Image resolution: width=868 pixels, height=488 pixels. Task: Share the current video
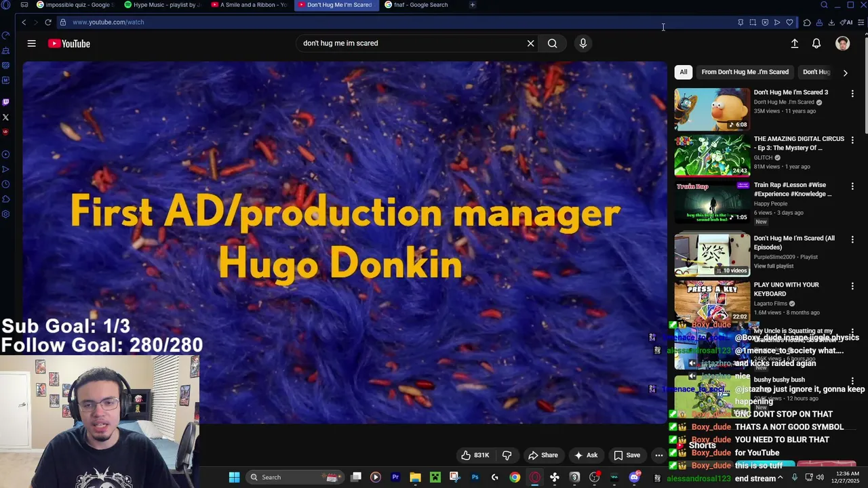click(543, 455)
